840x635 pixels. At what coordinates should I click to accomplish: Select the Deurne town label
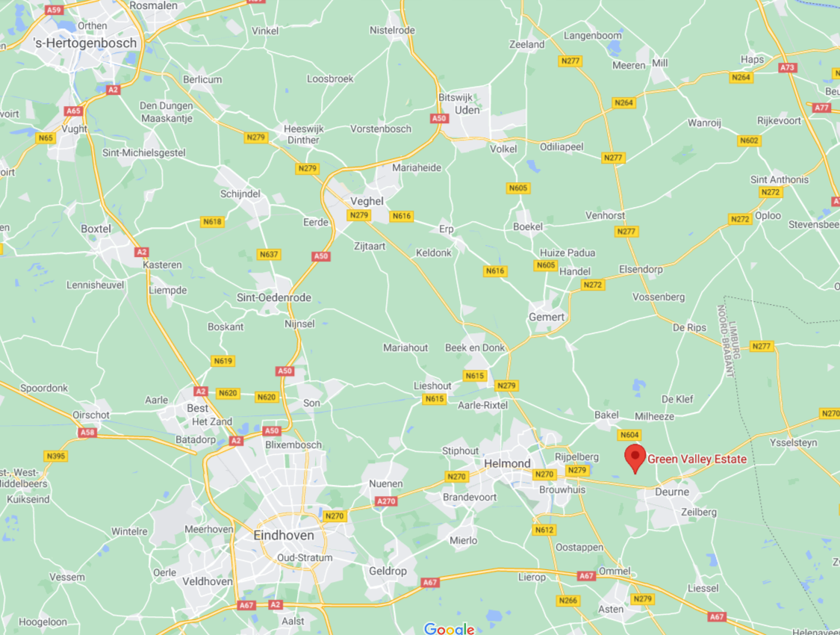click(x=672, y=492)
